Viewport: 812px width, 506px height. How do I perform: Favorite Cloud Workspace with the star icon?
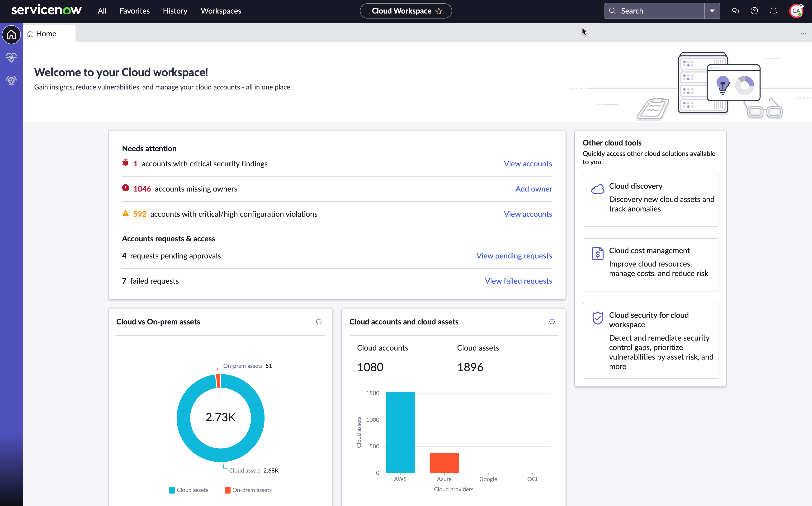click(x=439, y=11)
